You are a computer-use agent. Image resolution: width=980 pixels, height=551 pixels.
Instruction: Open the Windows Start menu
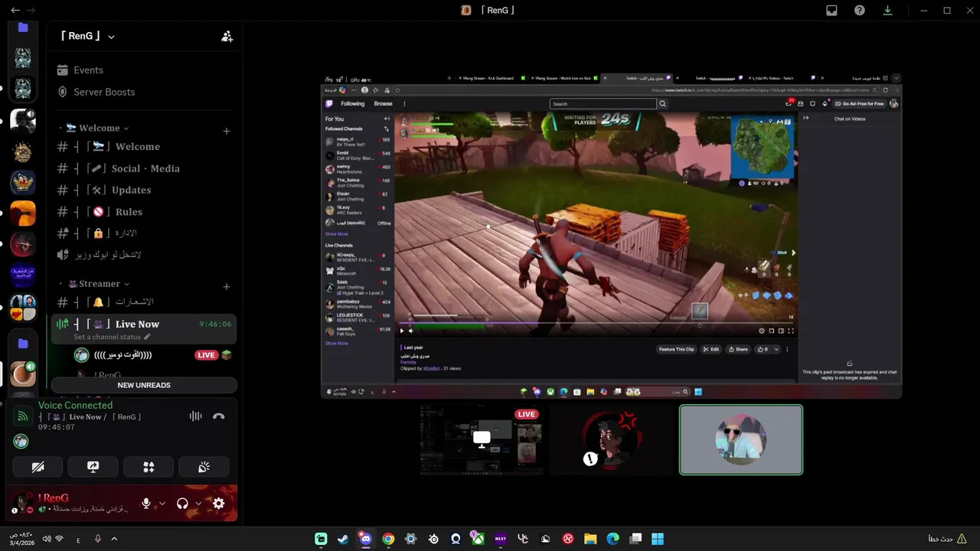[x=658, y=539]
